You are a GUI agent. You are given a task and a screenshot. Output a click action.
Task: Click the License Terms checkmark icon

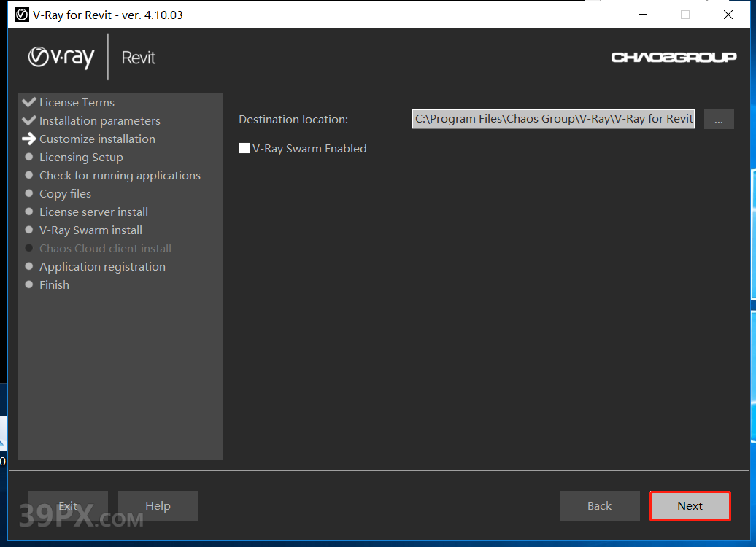pyautogui.click(x=29, y=102)
